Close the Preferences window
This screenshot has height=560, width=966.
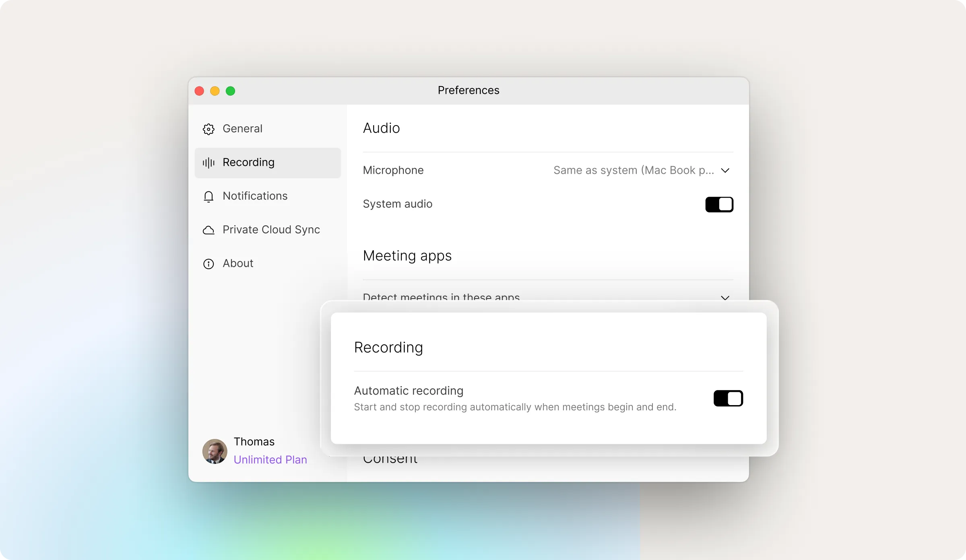tap(199, 91)
